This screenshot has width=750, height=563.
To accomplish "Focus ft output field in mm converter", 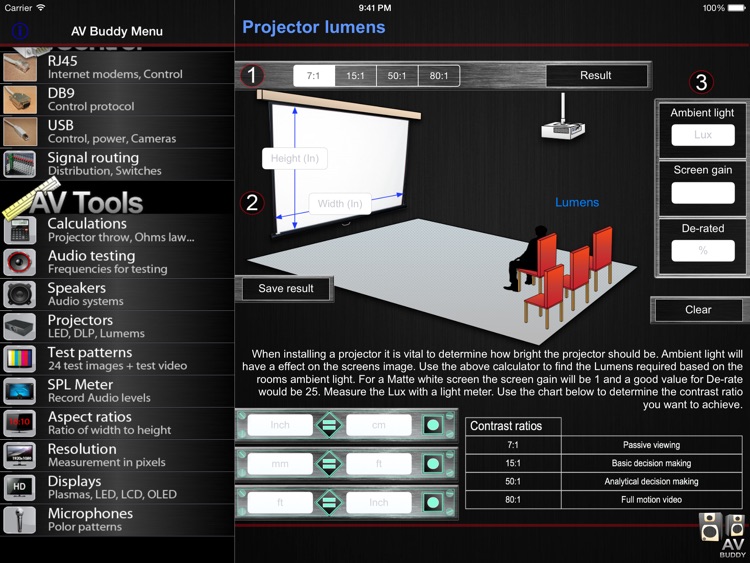I will [378, 464].
